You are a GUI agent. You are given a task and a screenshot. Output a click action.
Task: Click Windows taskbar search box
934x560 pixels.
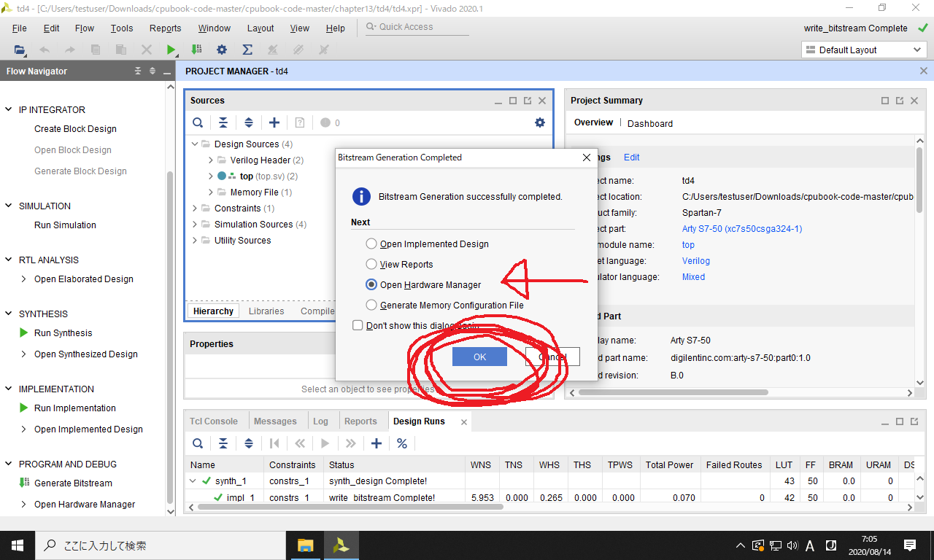coord(161,545)
